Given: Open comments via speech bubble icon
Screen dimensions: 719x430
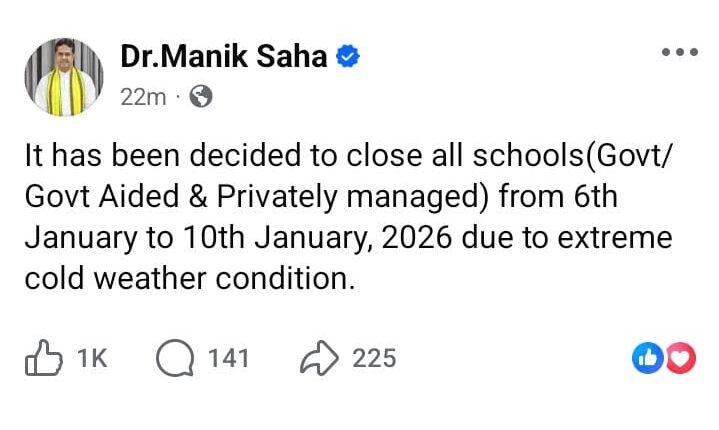Looking at the screenshot, I should coord(174,357).
